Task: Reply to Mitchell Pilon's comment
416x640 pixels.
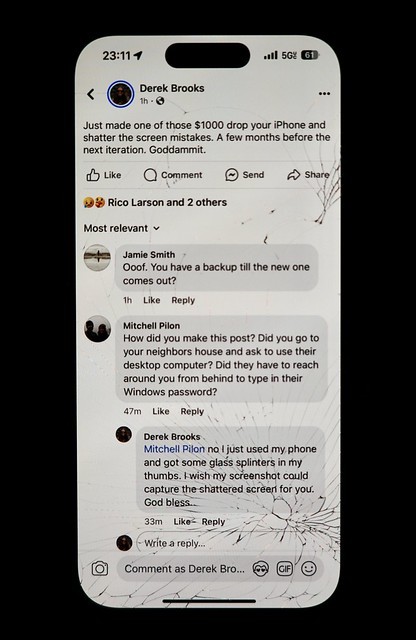Action: [x=192, y=411]
